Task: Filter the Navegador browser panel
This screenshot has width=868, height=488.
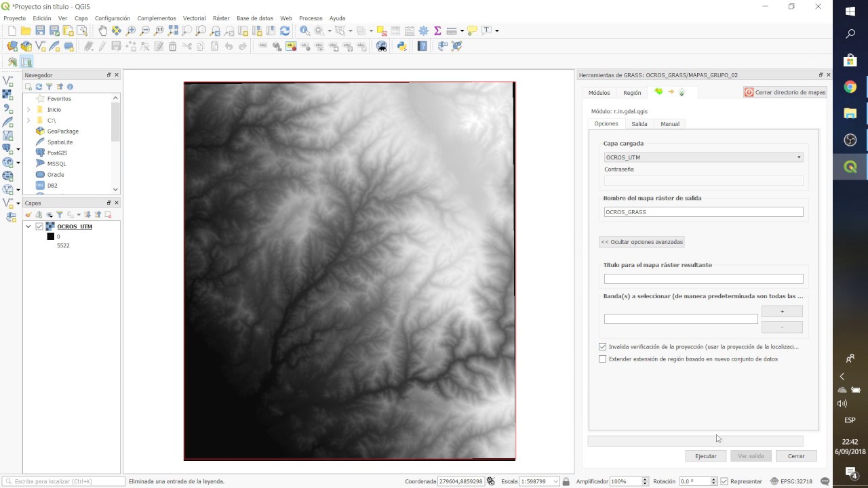Action: [49, 87]
